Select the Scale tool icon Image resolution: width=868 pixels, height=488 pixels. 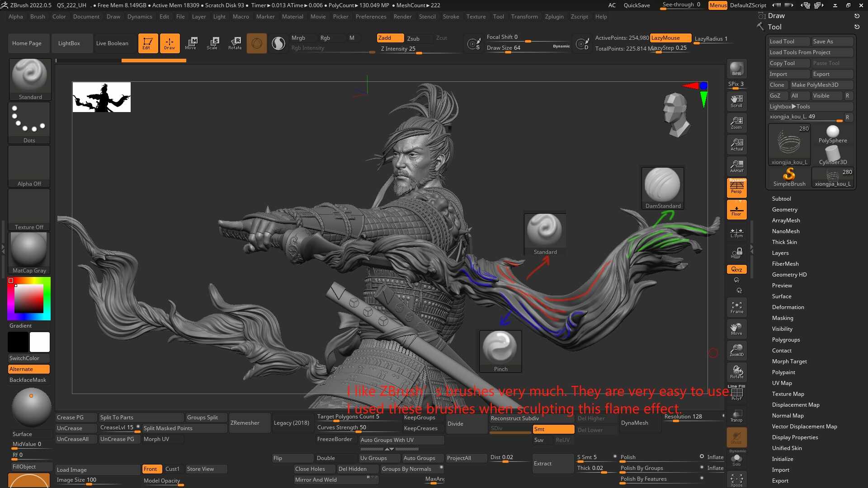point(212,43)
